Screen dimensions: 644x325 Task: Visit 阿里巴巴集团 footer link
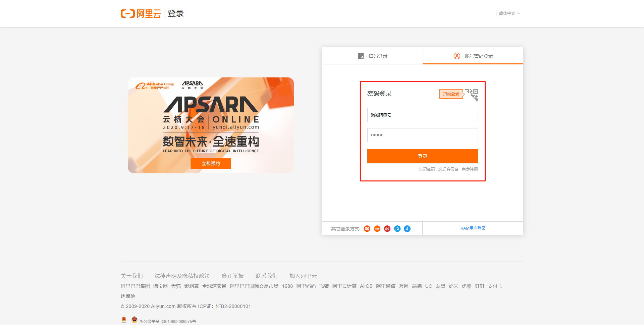135,286
